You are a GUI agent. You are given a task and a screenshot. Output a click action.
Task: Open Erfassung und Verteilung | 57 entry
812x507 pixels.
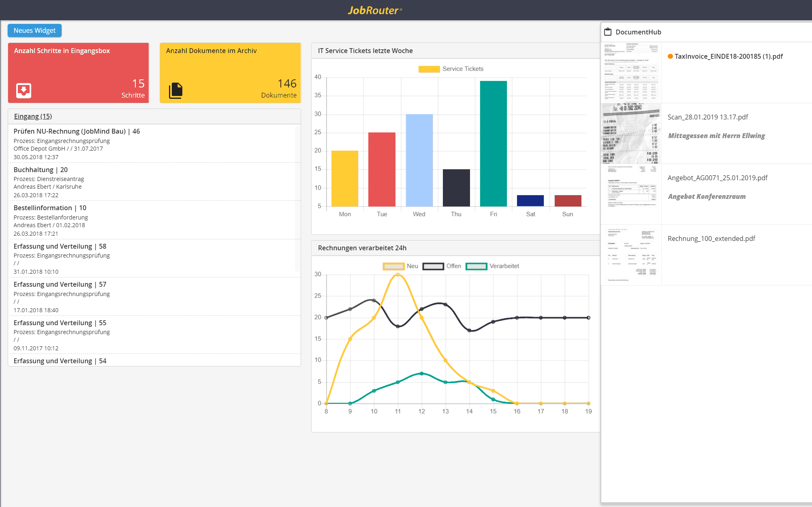coord(154,297)
